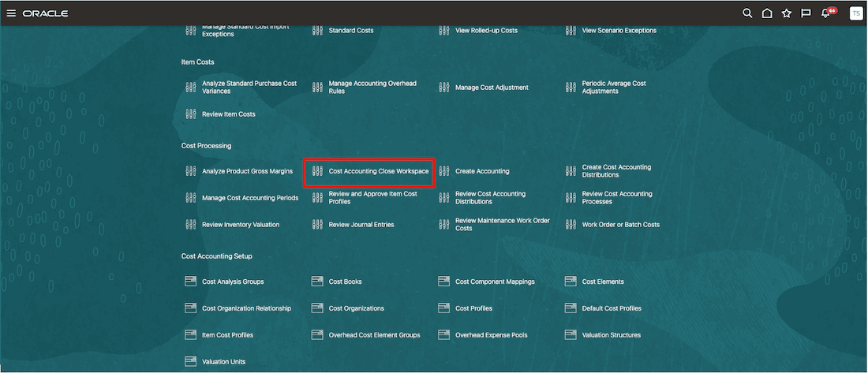Open the TS user profile menu
Screen dimensions: 868x373
coord(856,13)
